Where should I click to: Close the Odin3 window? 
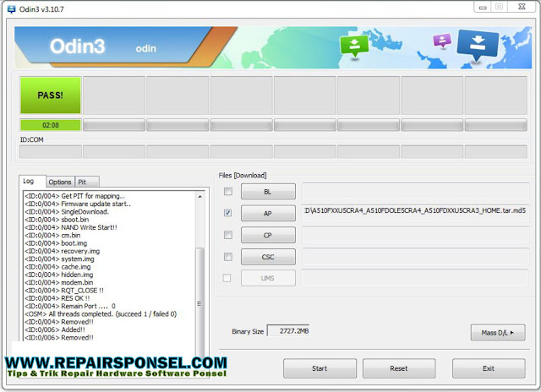point(522,7)
